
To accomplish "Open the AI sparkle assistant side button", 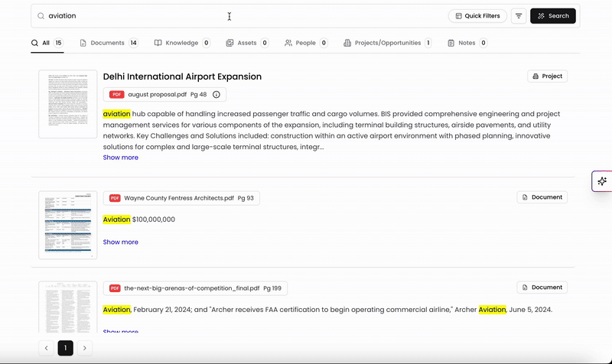I will [602, 181].
